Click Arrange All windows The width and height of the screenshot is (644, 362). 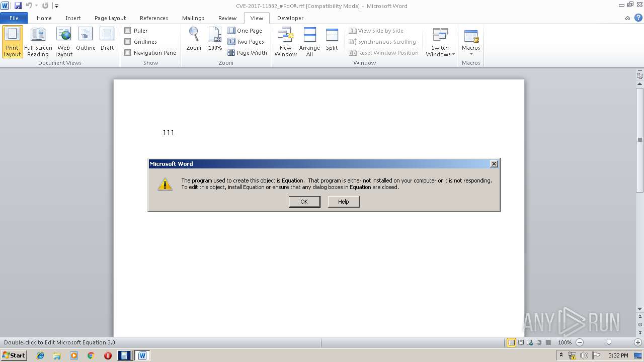[x=309, y=42]
